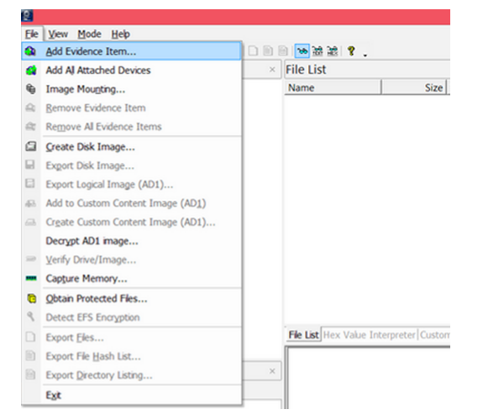This screenshot has width=504, height=420.
Task: Expand the toolbar options dropdown arrow
Action: pyautogui.click(x=365, y=54)
